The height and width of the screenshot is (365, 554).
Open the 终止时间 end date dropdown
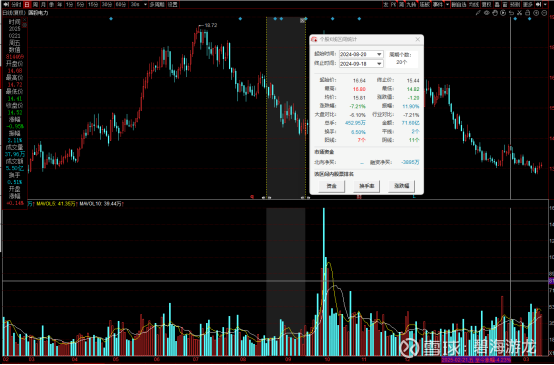coord(379,64)
